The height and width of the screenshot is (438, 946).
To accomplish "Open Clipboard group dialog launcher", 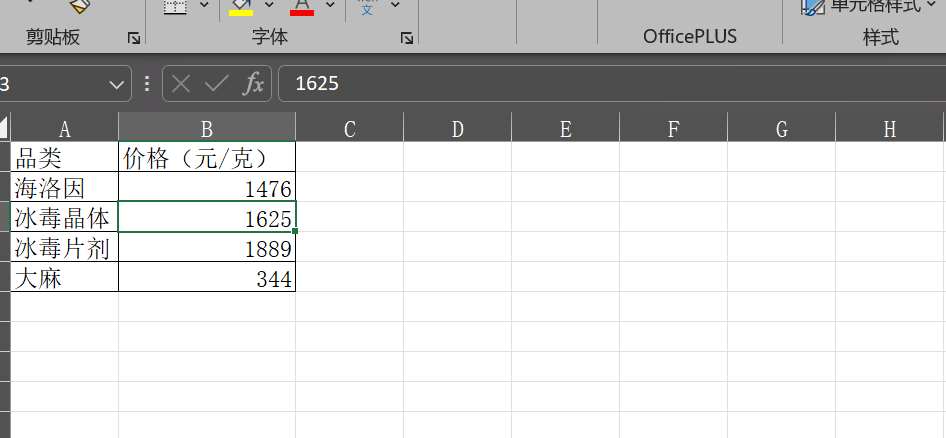I will click(x=133, y=38).
